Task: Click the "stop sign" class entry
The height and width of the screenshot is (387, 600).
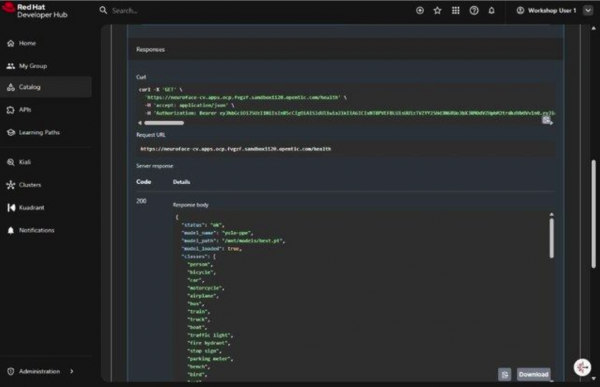Action: [204, 351]
